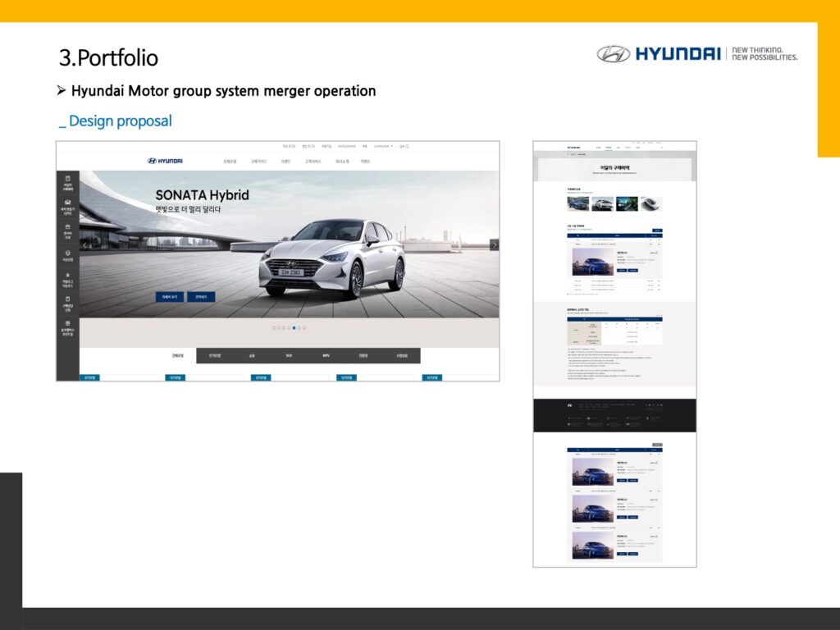
Task: Select the MPV tab in model category bar
Action: (326, 356)
